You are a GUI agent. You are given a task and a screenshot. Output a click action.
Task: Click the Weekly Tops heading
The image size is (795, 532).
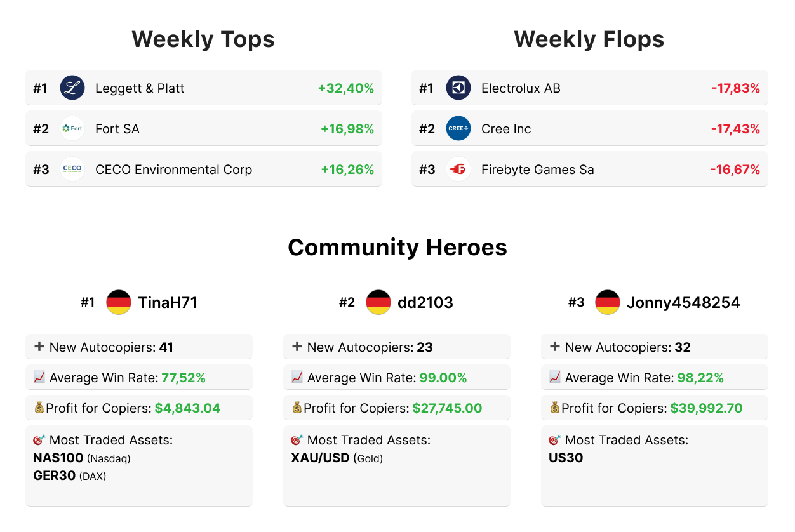(x=203, y=39)
